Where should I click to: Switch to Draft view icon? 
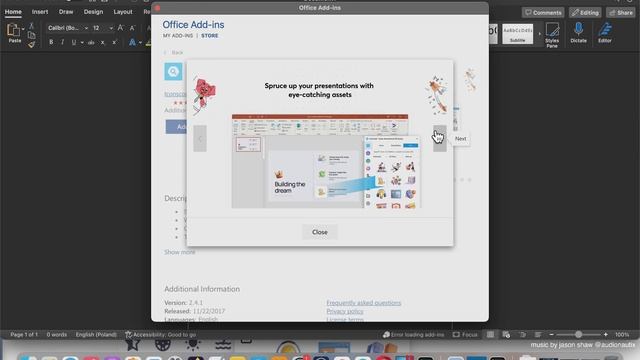click(538, 335)
